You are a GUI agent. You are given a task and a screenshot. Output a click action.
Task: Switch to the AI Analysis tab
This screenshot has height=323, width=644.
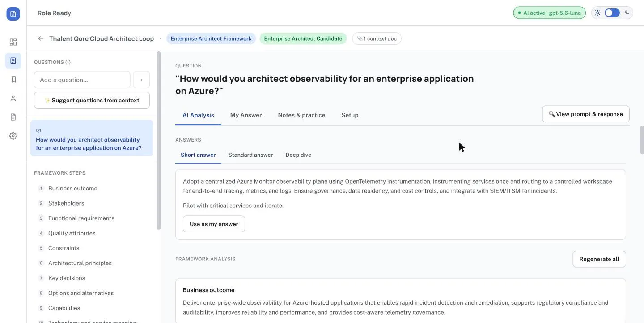[x=198, y=115]
